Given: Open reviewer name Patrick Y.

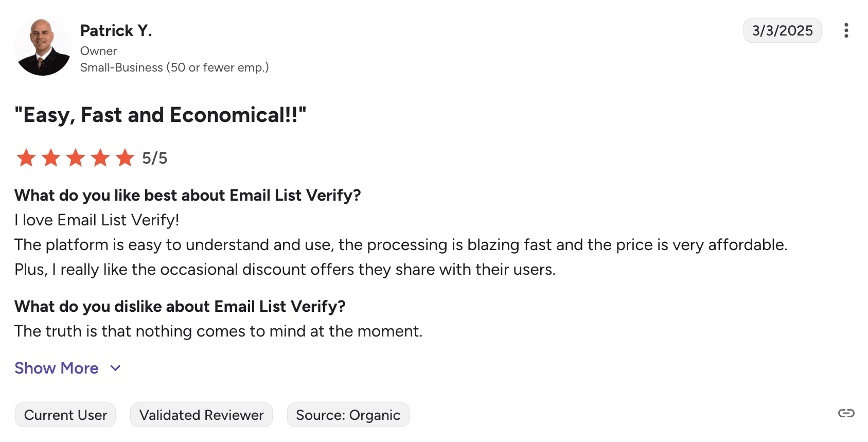Looking at the screenshot, I should tap(116, 31).
